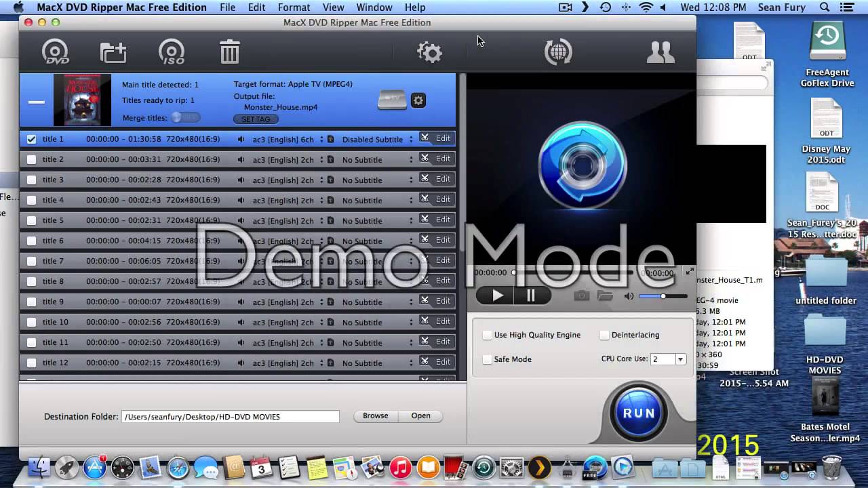This screenshot has height=488, width=868.
Task: Select the HD-DVD MOVIES folder on desktop
Action: [825, 345]
